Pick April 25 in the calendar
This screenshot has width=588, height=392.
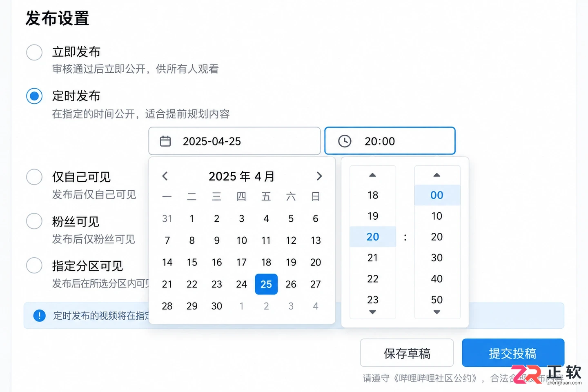tap(266, 284)
